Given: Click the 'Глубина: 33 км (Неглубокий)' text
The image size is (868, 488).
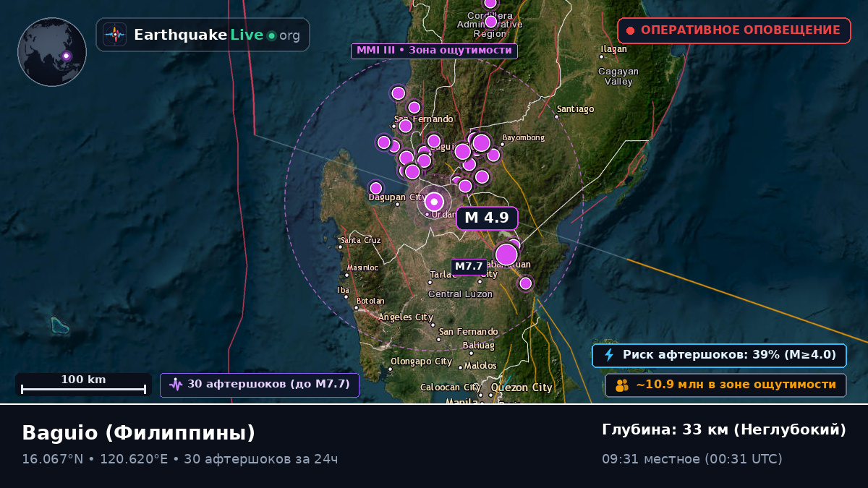Looking at the screenshot, I should 724,430.
